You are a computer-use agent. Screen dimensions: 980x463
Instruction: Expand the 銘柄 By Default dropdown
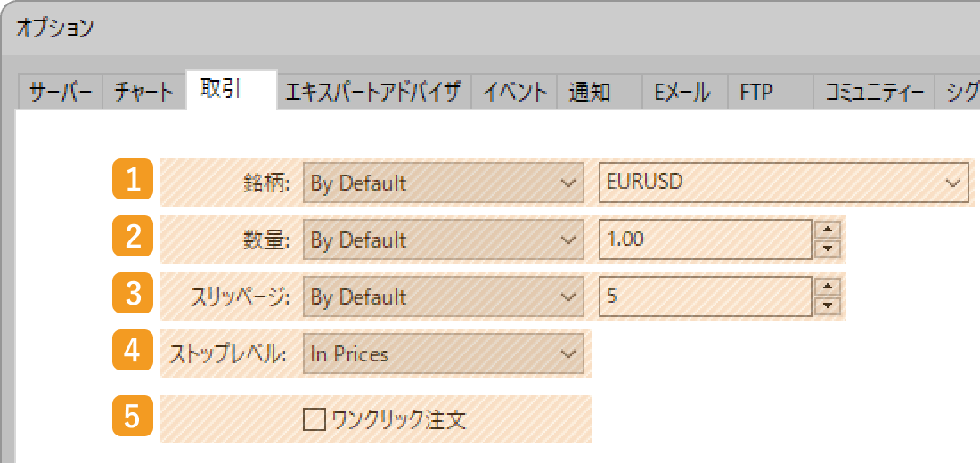pyautogui.click(x=444, y=183)
